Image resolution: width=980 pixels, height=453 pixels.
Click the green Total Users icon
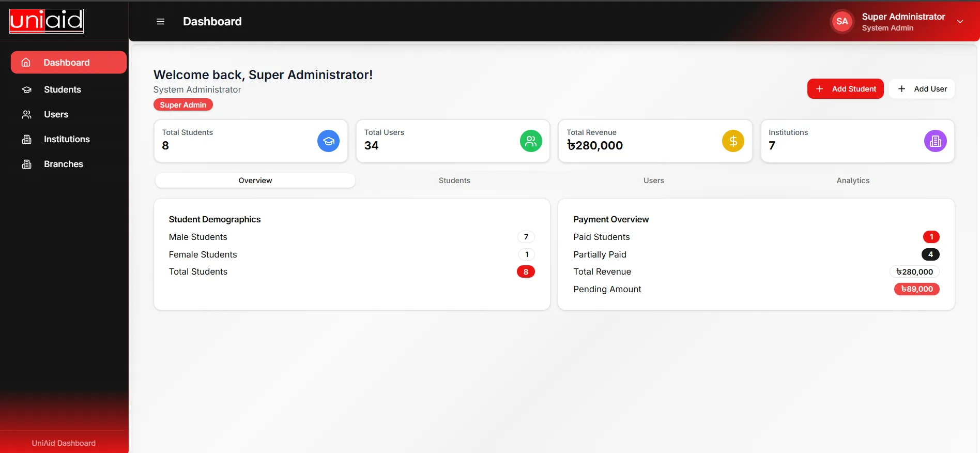(x=530, y=141)
